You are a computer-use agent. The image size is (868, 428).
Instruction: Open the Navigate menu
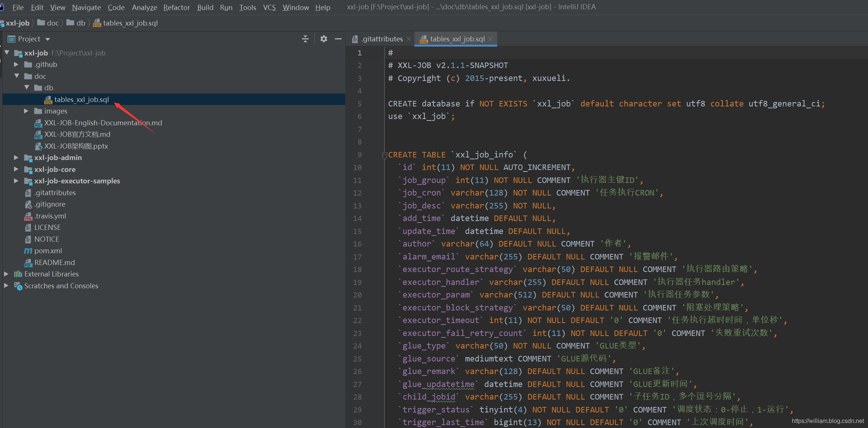(87, 7)
